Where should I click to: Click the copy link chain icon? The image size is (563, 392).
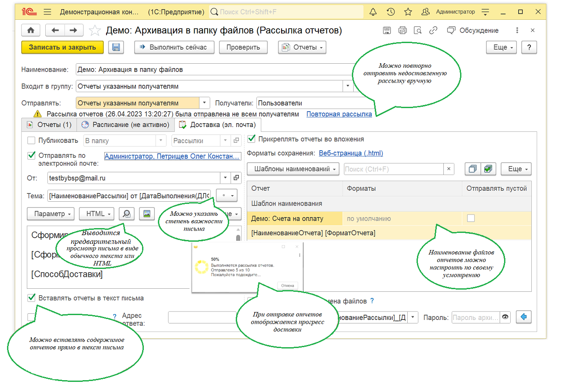(433, 30)
